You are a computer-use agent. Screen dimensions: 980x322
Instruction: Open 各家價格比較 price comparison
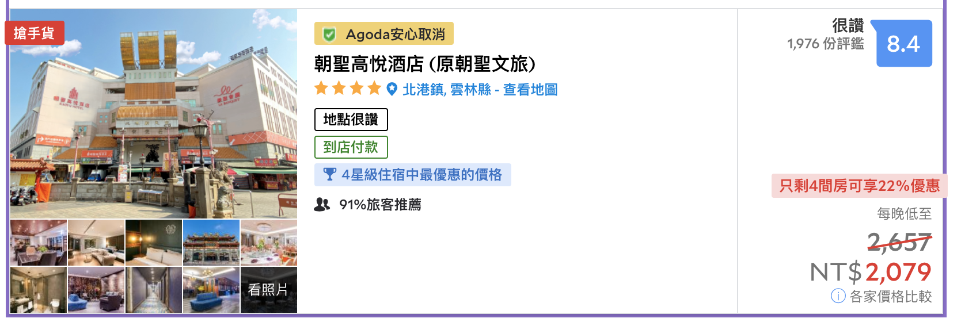point(890,296)
